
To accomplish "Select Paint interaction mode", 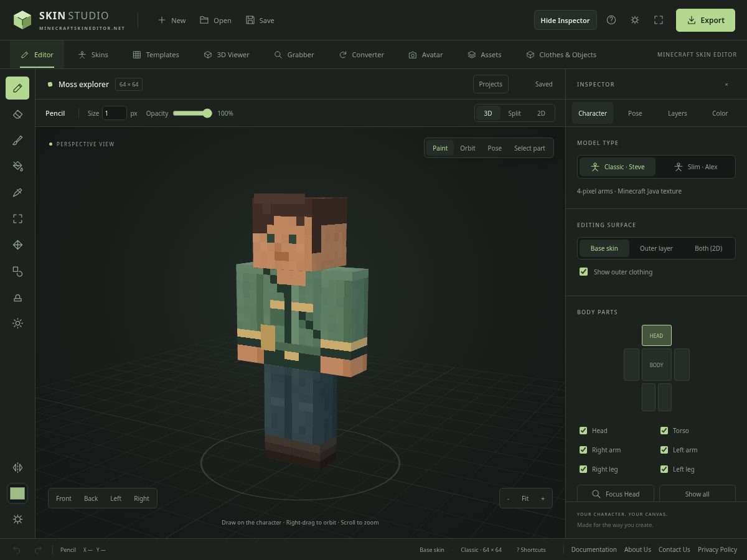I will pos(440,148).
